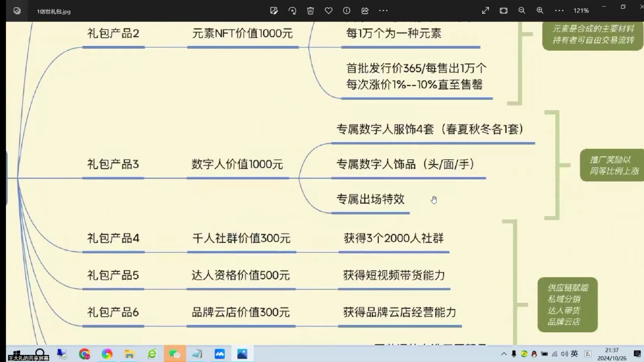Click the text 专属出场特效

370,199
